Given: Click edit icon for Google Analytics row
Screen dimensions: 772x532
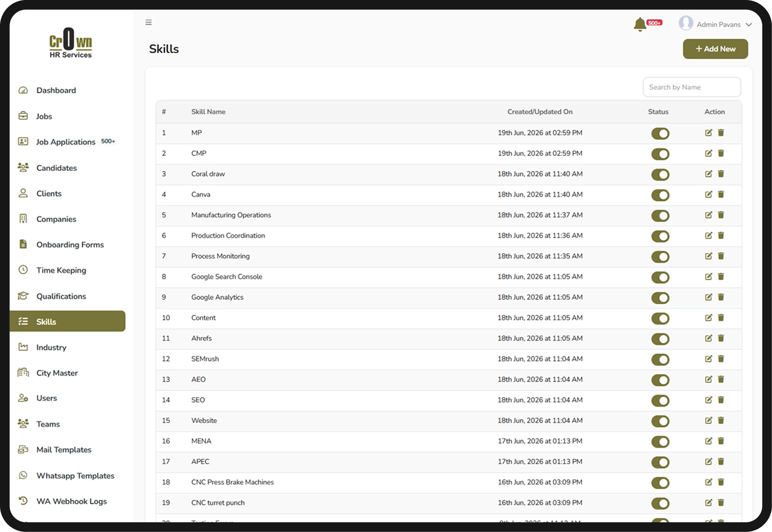Looking at the screenshot, I should (x=709, y=297).
